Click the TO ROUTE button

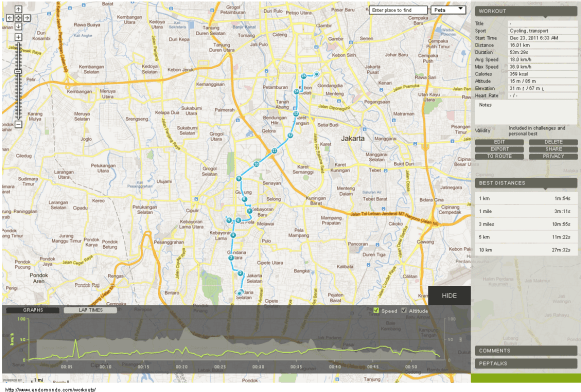point(499,156)
